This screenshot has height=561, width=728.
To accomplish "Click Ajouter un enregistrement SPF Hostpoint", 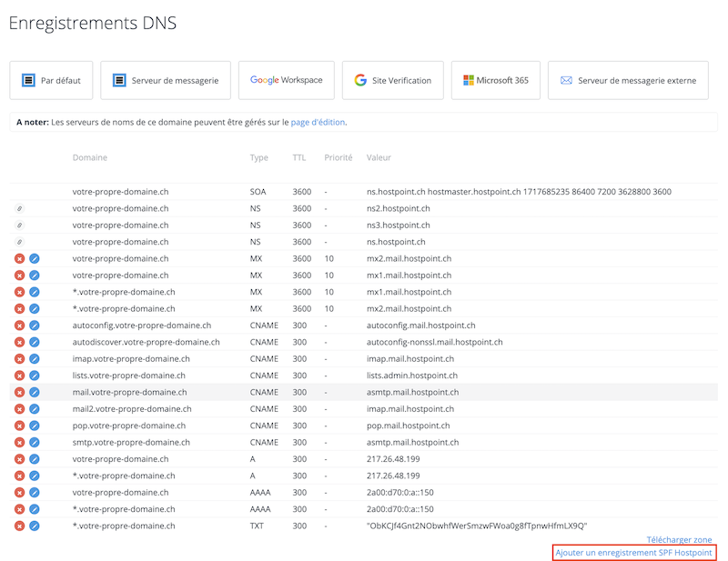I will [x=633, y=553].
